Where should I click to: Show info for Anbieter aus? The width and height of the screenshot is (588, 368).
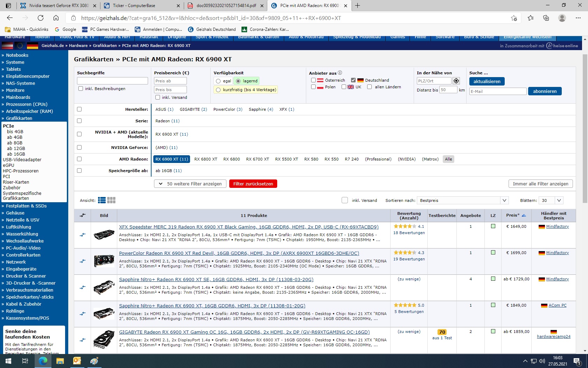pos(340,73)
